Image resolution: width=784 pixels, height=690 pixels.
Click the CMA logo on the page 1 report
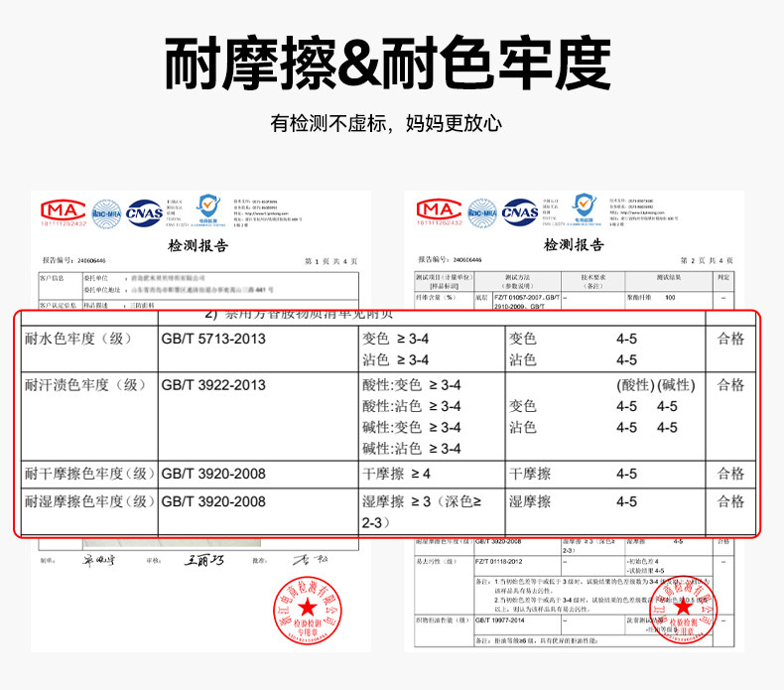(x=64, y=210)
